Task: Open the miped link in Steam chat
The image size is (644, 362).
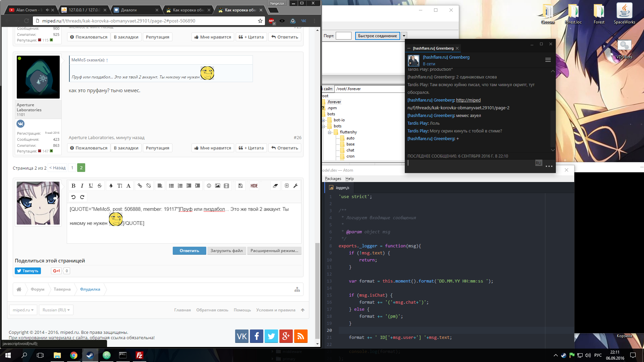Action: pos(468,100)
